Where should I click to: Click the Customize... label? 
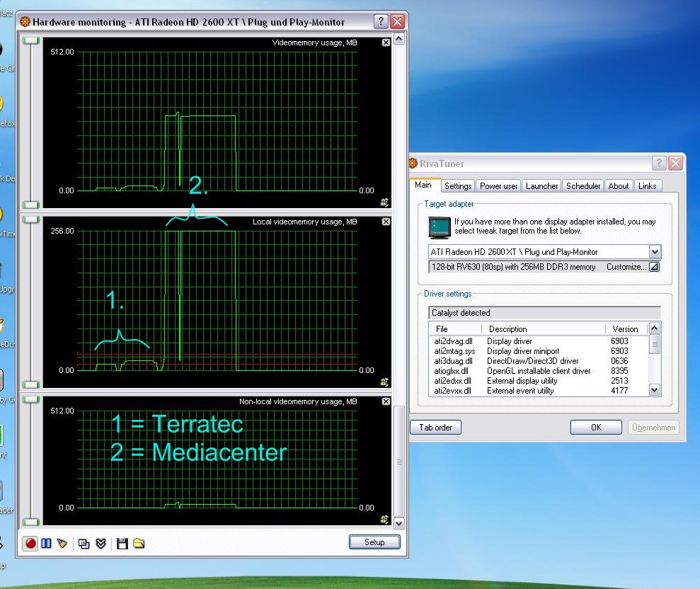[626, 267]
